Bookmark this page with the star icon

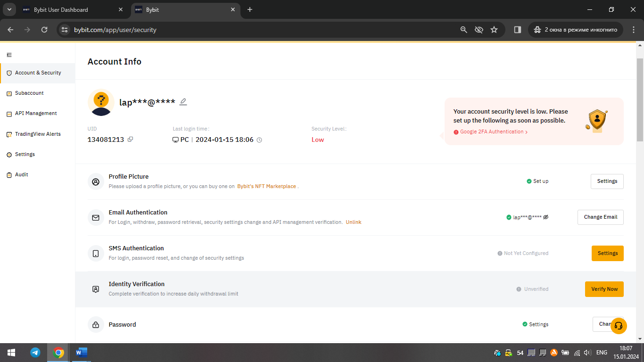click(x=494, y=30)
